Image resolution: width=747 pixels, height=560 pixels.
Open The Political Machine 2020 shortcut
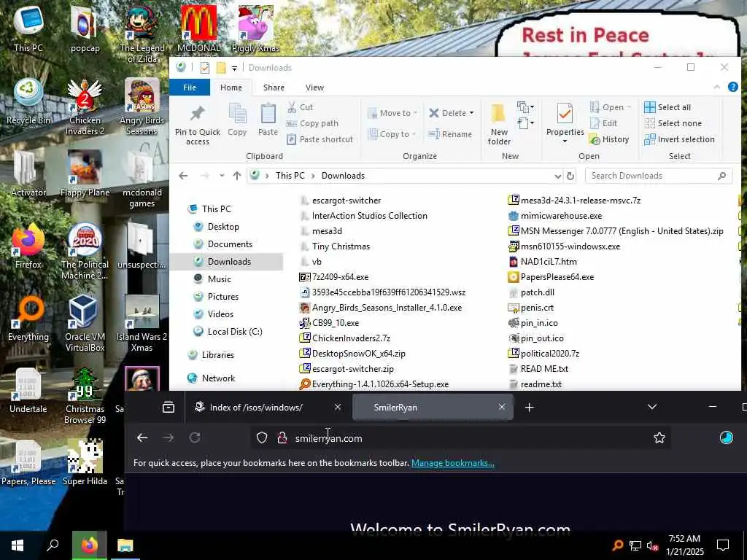coord(85,252)
